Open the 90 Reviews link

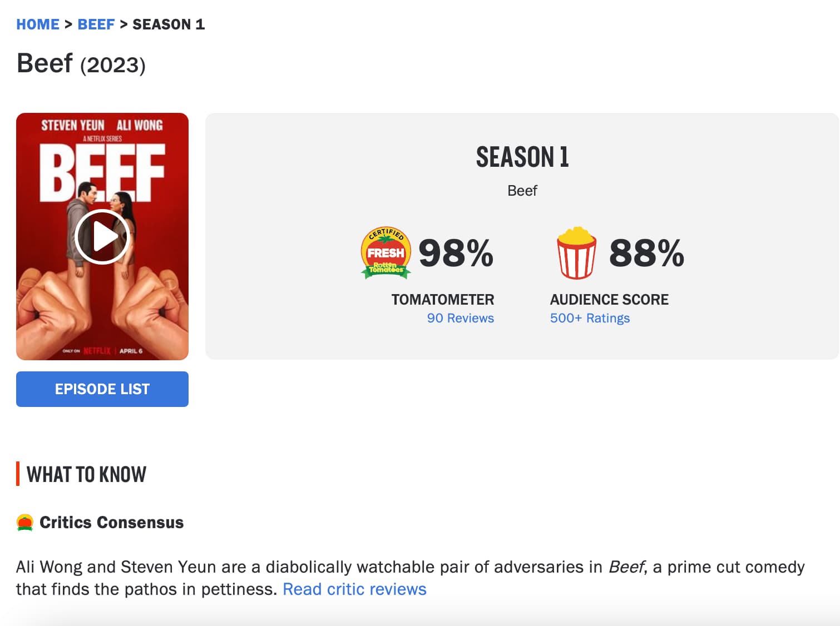pyautogui.click(x=460, y=318)
